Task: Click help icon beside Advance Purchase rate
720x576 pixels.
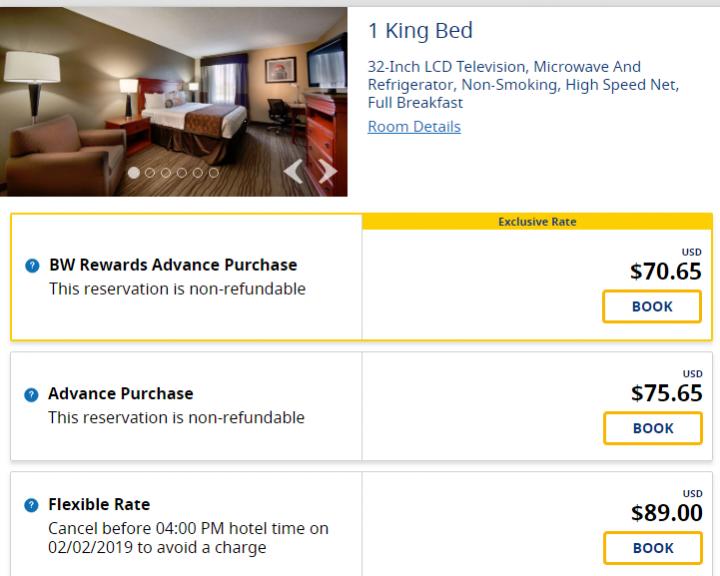Action: tap(32, 395)
